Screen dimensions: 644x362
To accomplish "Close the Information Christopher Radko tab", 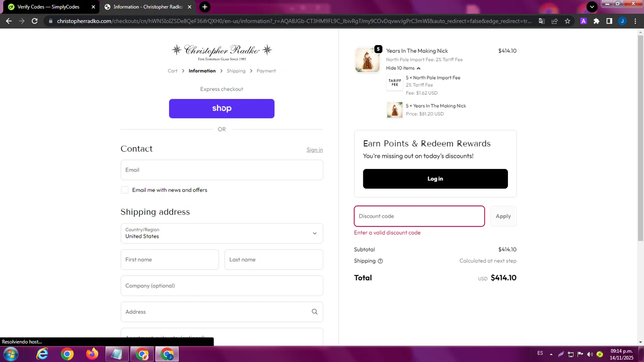I will (x=189, y=7).
